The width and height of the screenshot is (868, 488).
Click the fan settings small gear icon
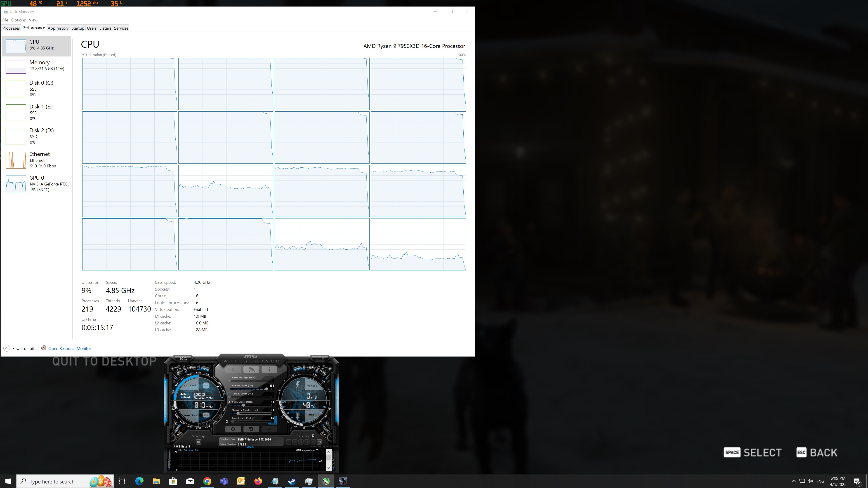227,421
